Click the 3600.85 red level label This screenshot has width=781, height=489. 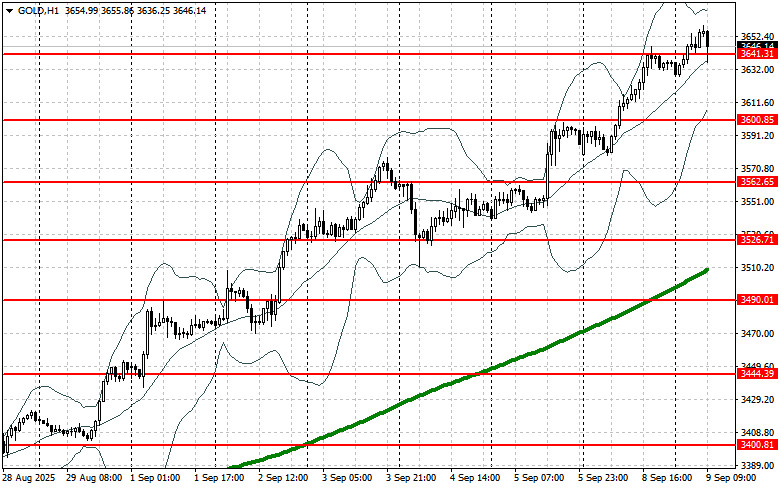757,120
